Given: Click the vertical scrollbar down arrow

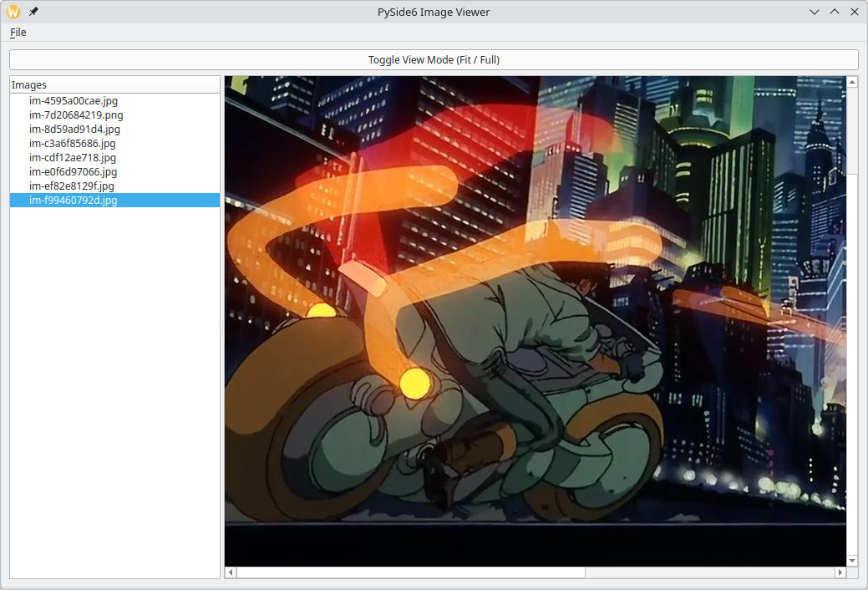Looking at the screenshot, I should pos(852,560).
